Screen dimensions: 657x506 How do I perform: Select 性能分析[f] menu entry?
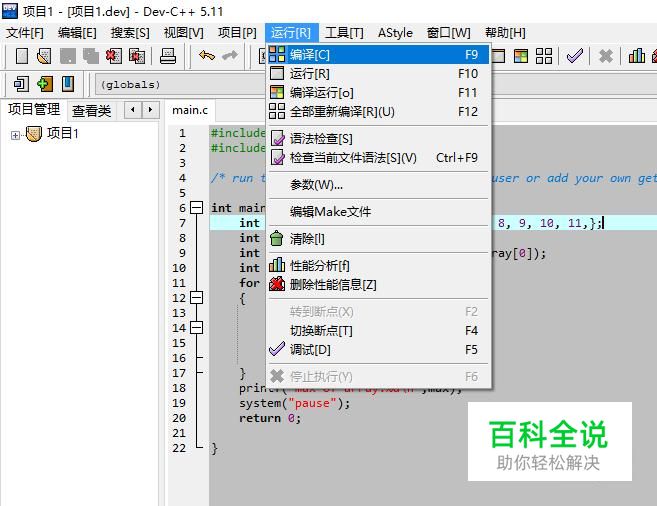pyautogui.click(x=378, y=266)
